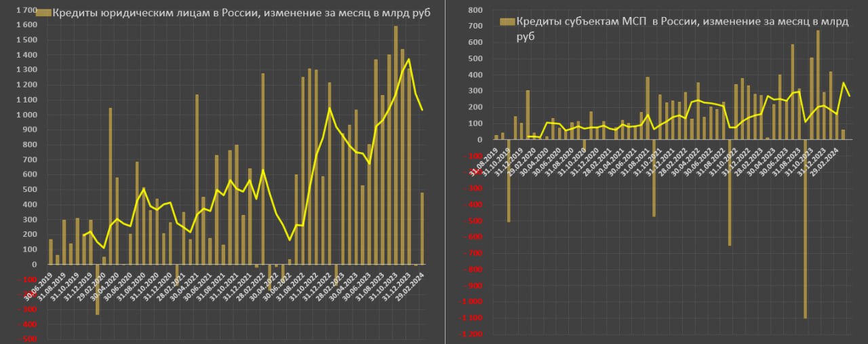Viewport: 868px width, 344px height.
Task: Click the legend swatch beside 'Кредиты субъектам МСП'
Action: tap(507, 22)
